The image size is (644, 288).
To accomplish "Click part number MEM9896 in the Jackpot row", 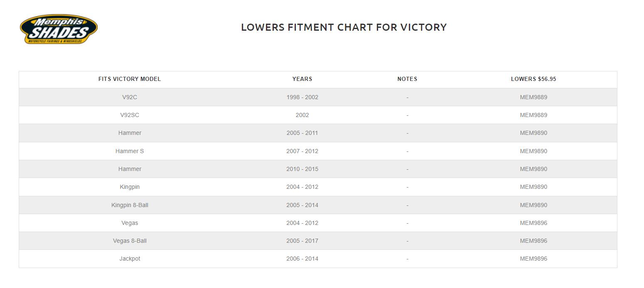I will [533, 259].
